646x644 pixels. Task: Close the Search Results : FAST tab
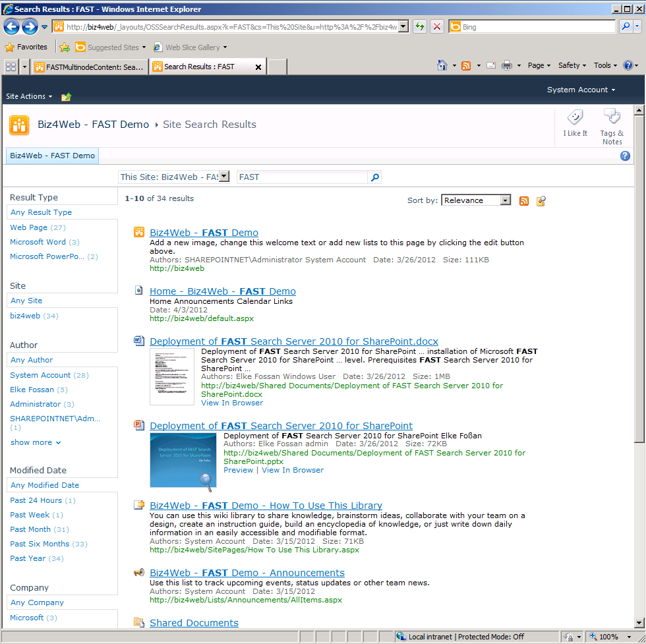pos(258,67)
